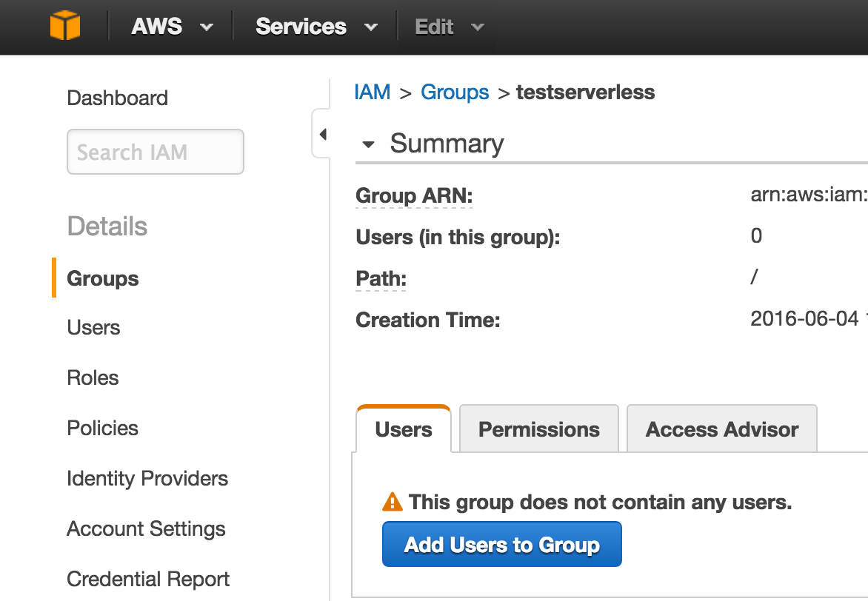The height and width of the screenshot is (601, 868).
Task: Click Add Users to Group button
Action: coord(502,544)
